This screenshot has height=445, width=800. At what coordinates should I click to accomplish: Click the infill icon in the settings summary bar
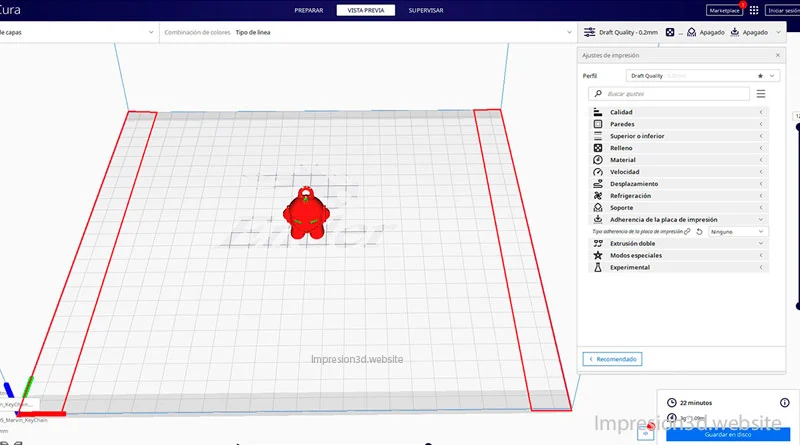point(669,32)
